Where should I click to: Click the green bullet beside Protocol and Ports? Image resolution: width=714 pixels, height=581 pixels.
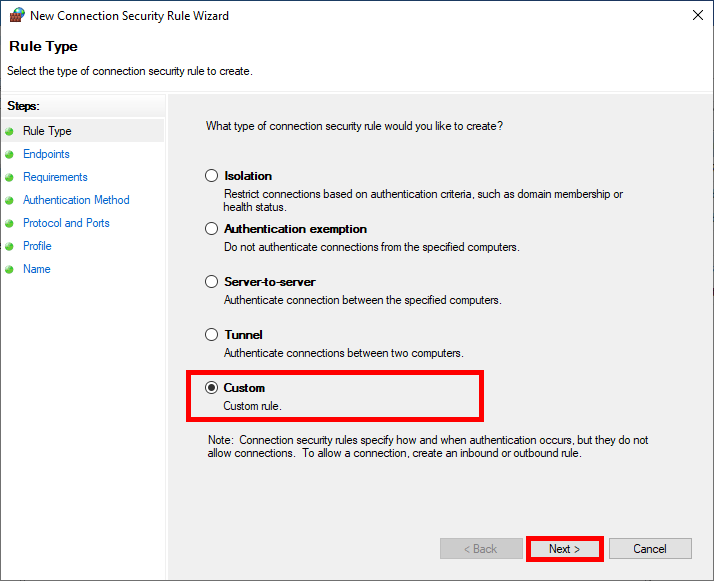point(9,224)
